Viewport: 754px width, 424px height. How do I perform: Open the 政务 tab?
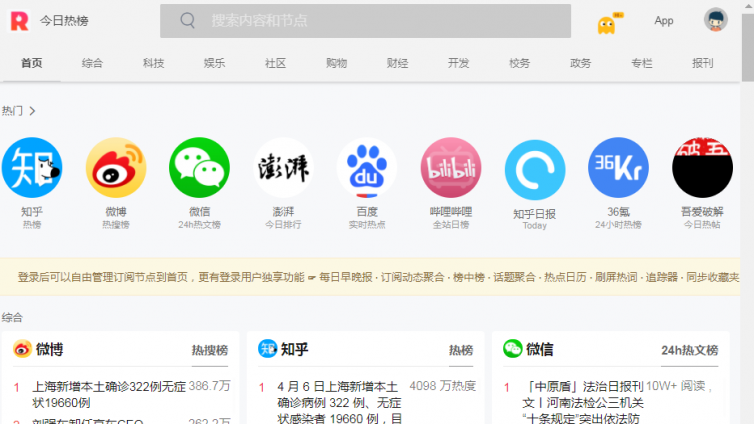pos(581,63)
